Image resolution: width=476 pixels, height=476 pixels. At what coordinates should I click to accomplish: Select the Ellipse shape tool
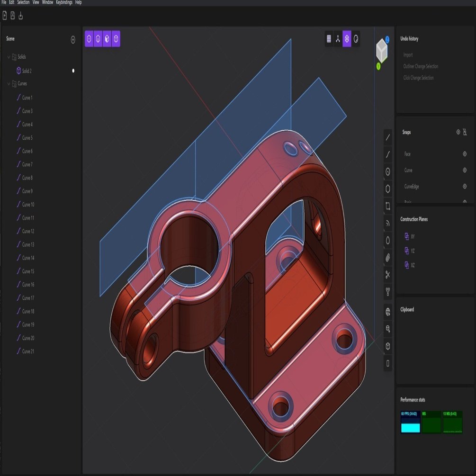[x=387, y=241]
